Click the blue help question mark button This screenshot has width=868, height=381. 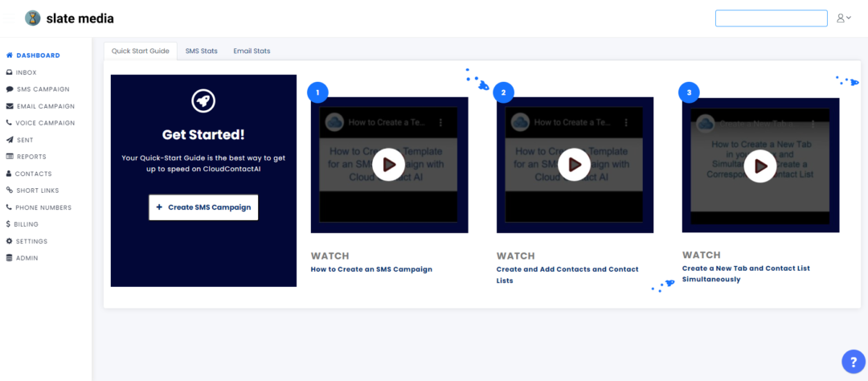coord(853,362)
